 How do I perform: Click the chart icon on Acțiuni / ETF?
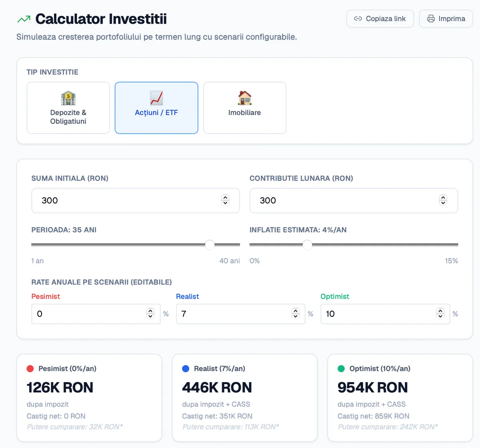(x=156, y=98)
